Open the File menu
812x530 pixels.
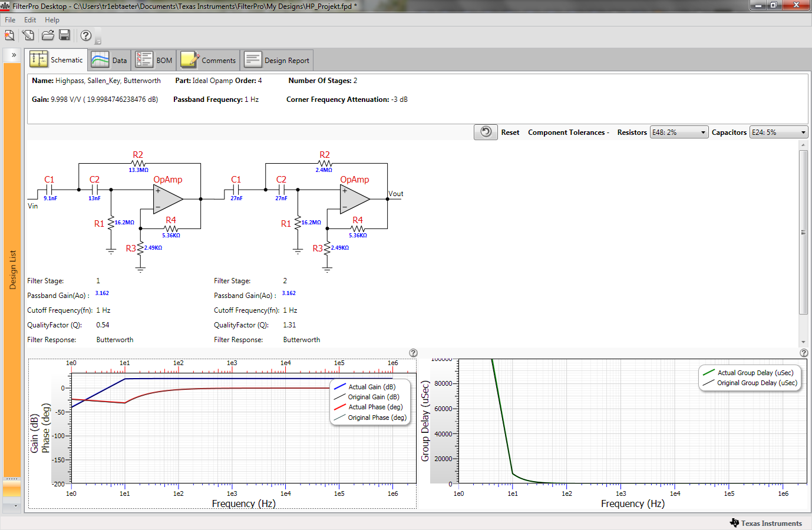tap(10, 19)
